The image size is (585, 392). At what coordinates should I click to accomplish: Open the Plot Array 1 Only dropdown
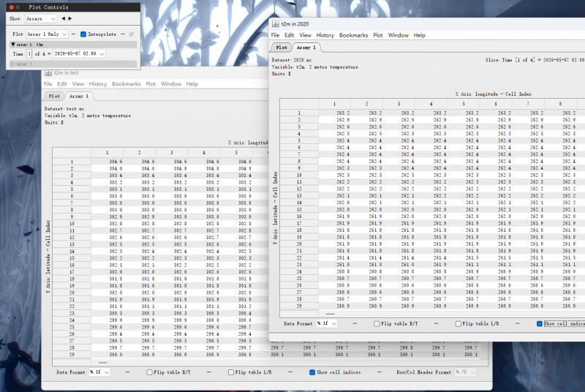[48, 34]
